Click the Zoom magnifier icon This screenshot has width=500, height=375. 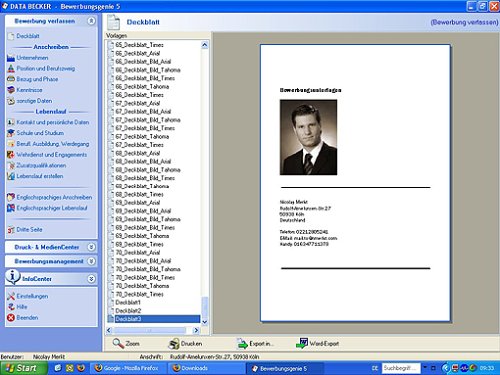click(118, 343)
